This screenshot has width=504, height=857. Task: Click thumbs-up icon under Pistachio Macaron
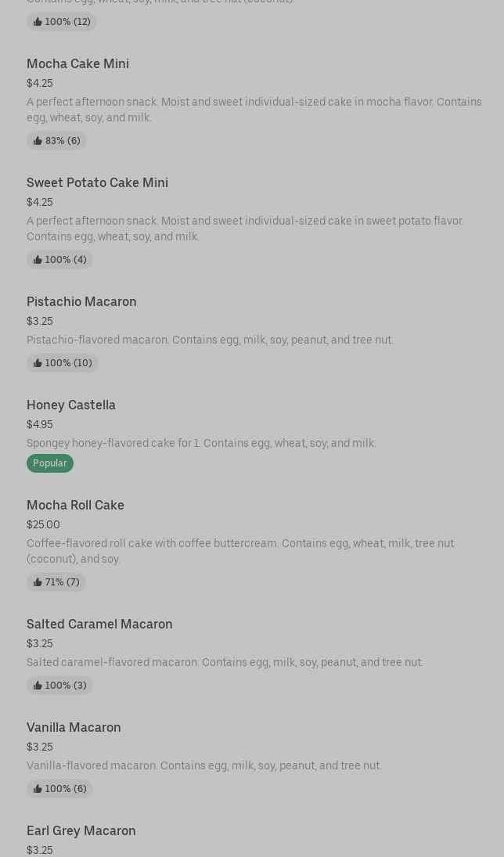38,363
